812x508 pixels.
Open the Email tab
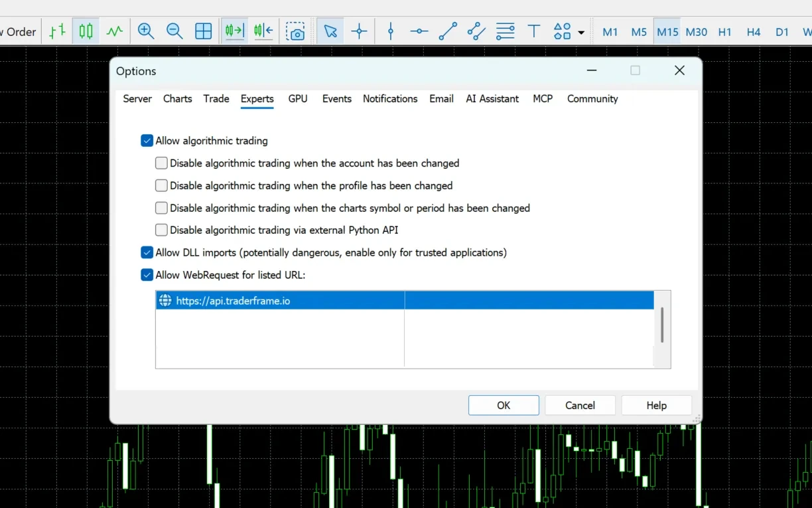pyautogui.click(x=441, y=98)
